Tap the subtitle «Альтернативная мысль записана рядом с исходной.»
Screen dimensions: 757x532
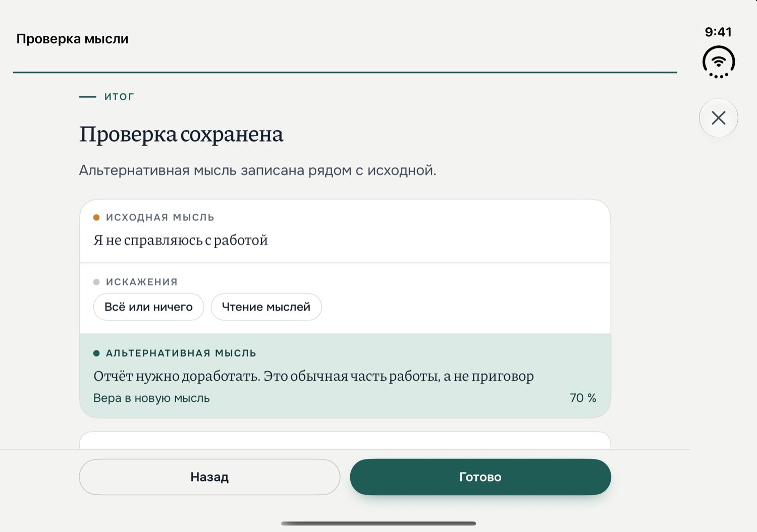point(257,170)
